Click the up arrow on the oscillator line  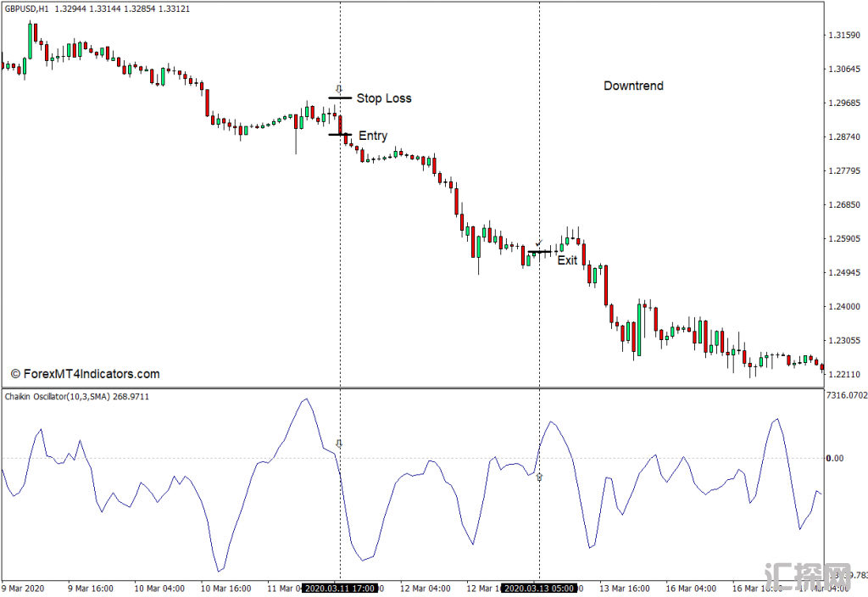click(x=539, y=477)
